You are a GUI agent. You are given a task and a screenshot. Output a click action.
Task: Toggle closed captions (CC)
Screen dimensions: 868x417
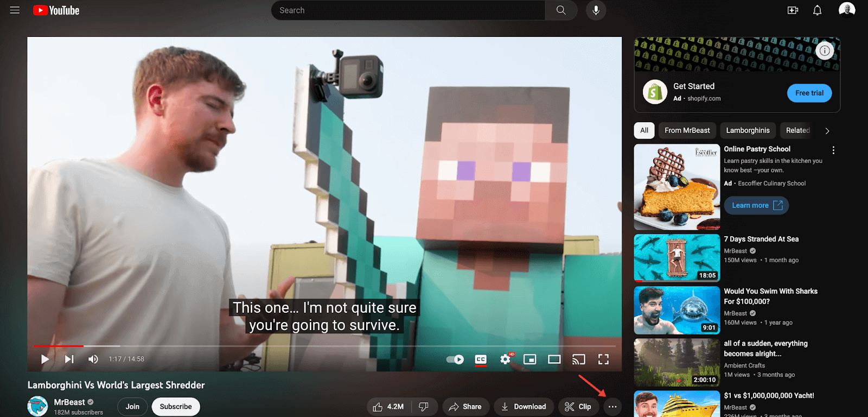[481, 359]
